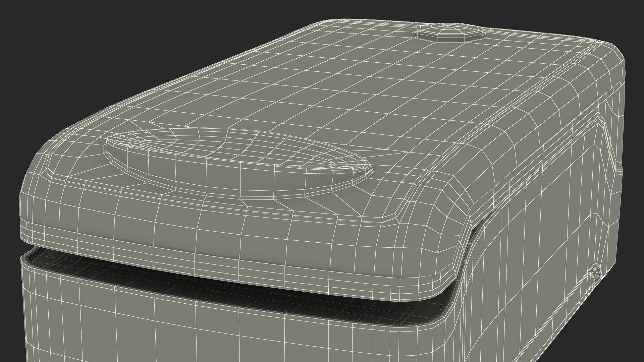
Task: Select the large oval handle on the lid
Action: click(238, 163)
